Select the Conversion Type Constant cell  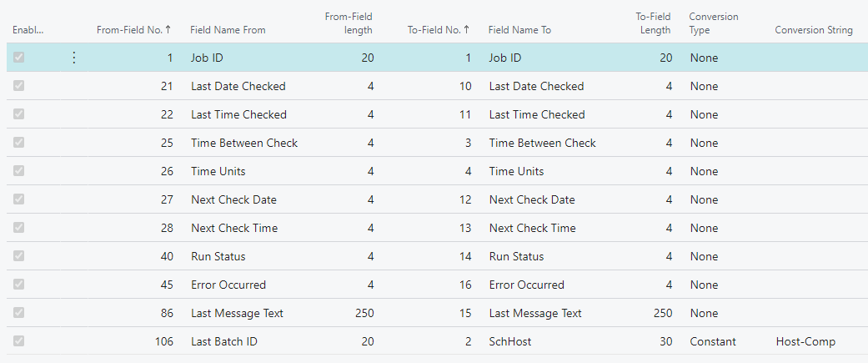click(x=713, y=341)
